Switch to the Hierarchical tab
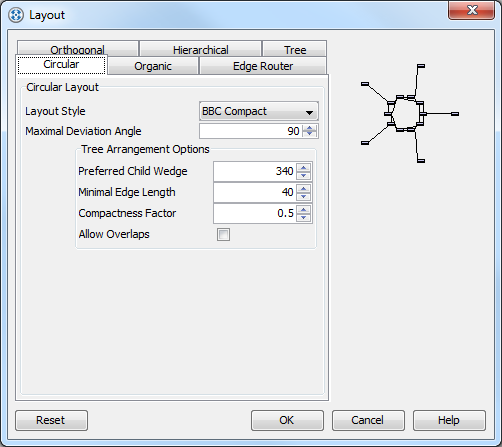502x447 pixels. 200,49
